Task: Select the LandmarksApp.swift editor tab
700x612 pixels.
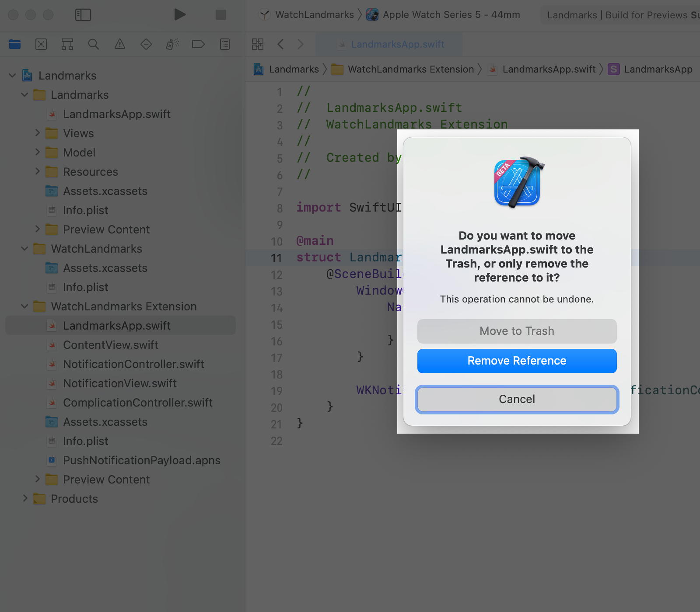Action: coord(389,44)
